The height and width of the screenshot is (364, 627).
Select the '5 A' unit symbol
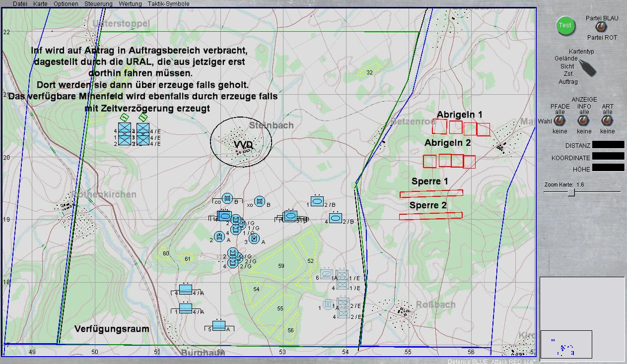coord(216,325)
